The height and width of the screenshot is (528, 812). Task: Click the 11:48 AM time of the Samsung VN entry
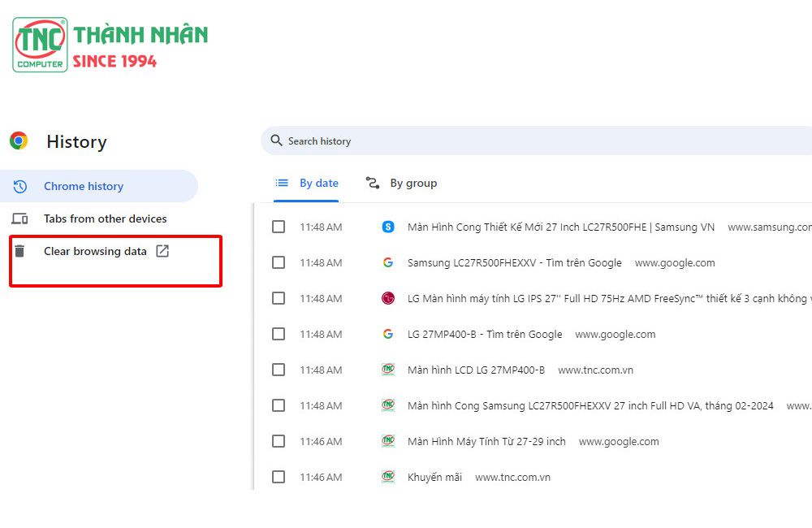pos(321,227)
